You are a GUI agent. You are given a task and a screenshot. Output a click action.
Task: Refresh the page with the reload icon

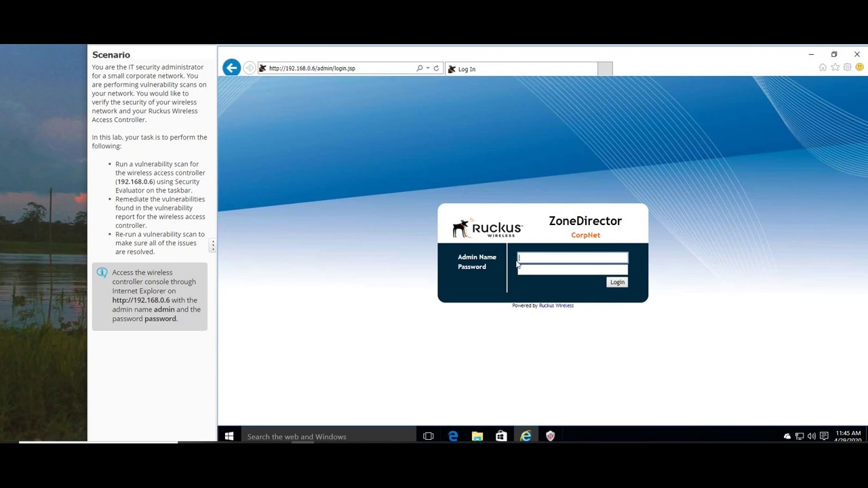point(436,68)
